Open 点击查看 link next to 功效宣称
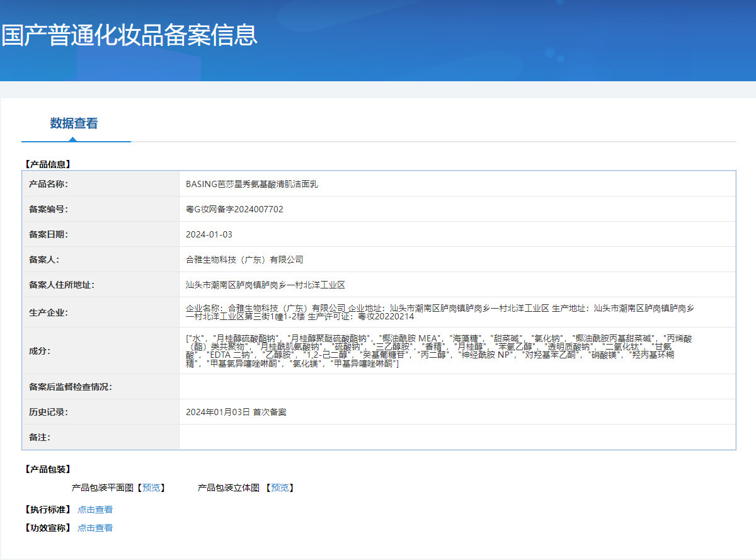The height and width of the screenshot is (560, 756). 95,528
